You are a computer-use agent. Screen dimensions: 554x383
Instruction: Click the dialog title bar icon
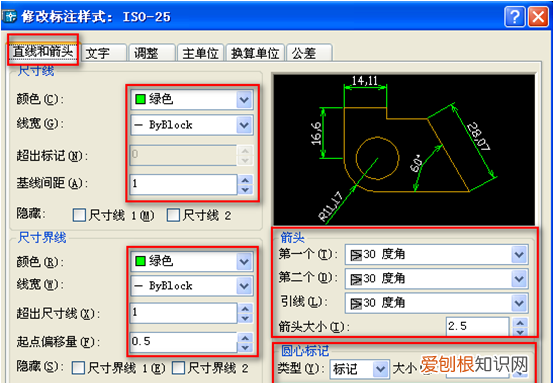point(10,17)
